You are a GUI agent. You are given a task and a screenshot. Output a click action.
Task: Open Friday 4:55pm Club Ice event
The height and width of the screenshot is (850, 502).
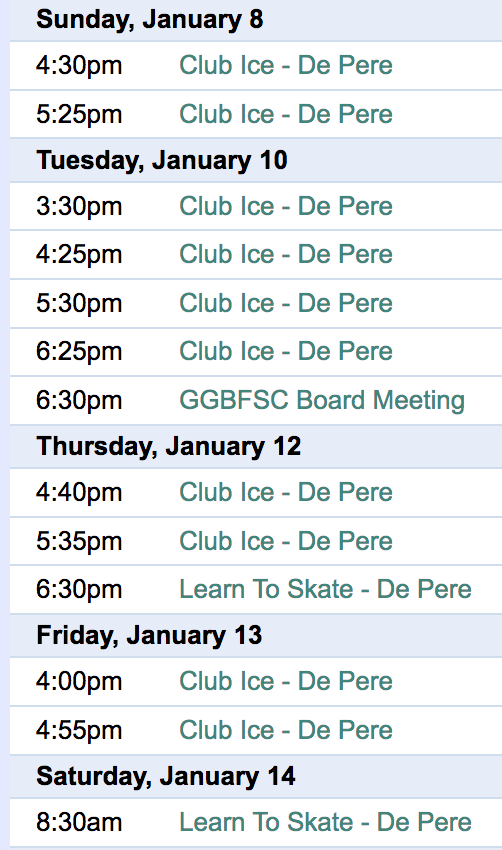click(286, 730)
